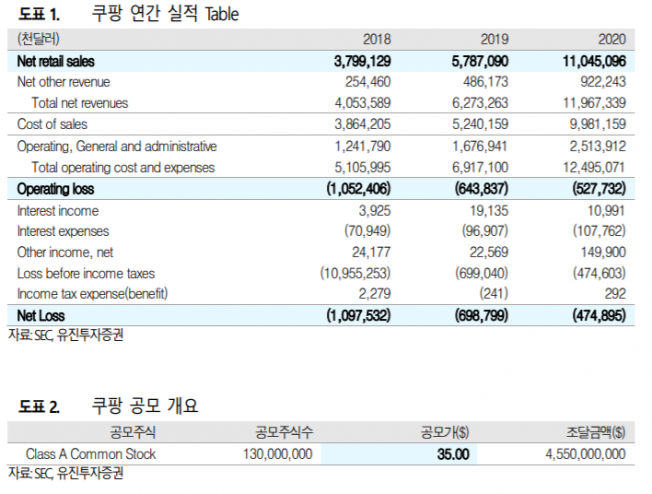652x494 pixels.
Task: Select the value 254,460
Action: point(368,82)
